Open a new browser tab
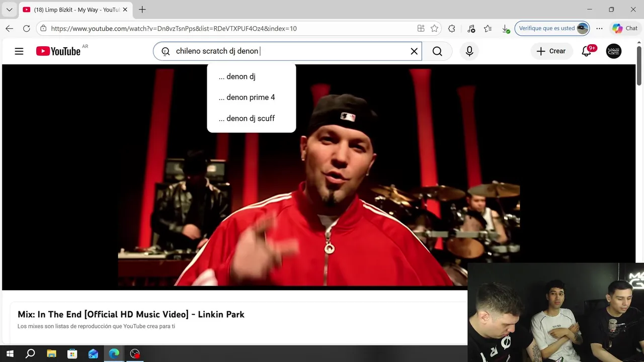This screenshot has width=644, height=362. (x=142, y=10)
